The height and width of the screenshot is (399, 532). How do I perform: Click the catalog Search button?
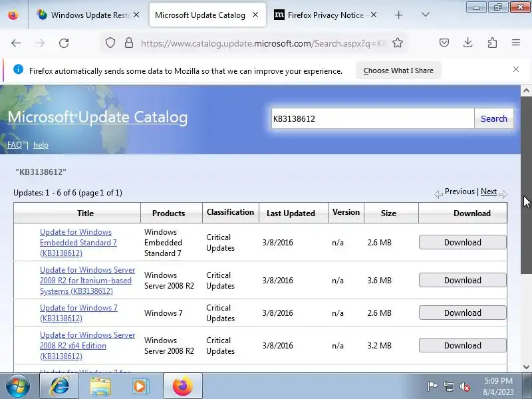tap(493, 118)
